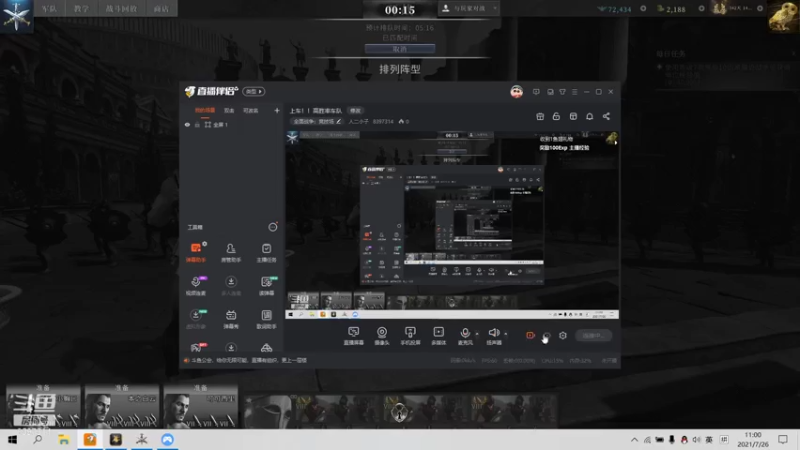Viewport: 800px width, 450px height.
Task: Open hamburger menu in streaming app title bar
Action: tap(574, 92)
